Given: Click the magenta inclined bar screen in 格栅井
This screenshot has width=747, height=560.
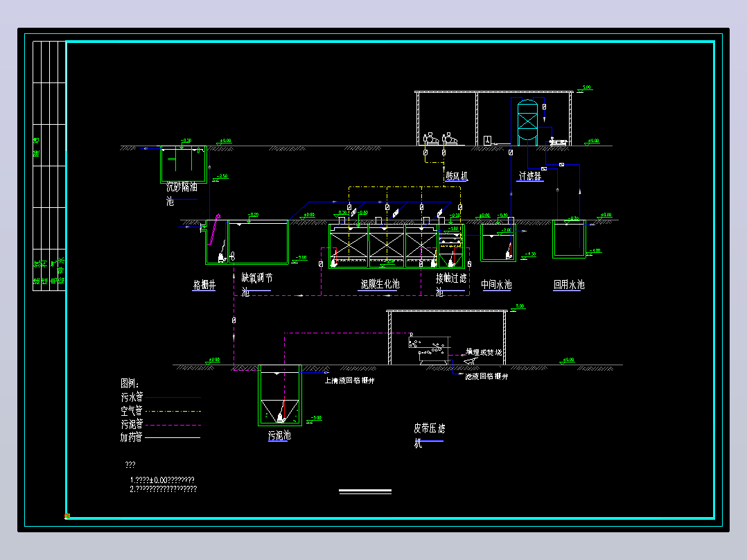Looking at the screenshot, I should pos(214,229).
